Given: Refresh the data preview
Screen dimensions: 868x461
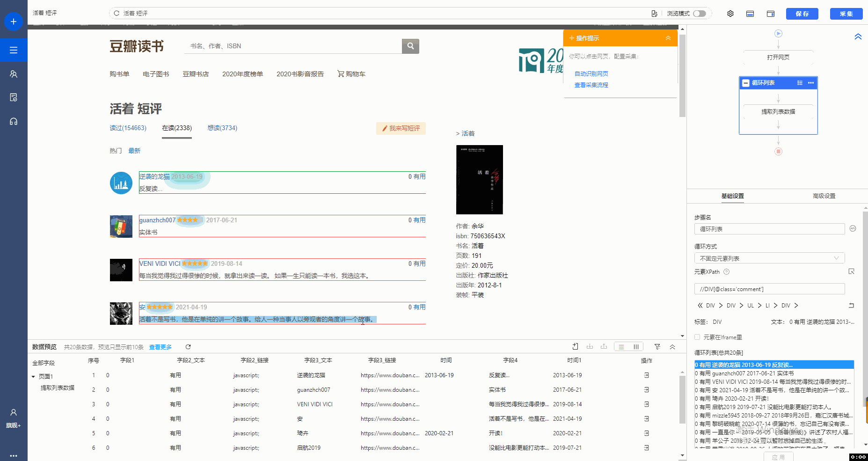Looking at the screenshot, I should tap(188, 347).
